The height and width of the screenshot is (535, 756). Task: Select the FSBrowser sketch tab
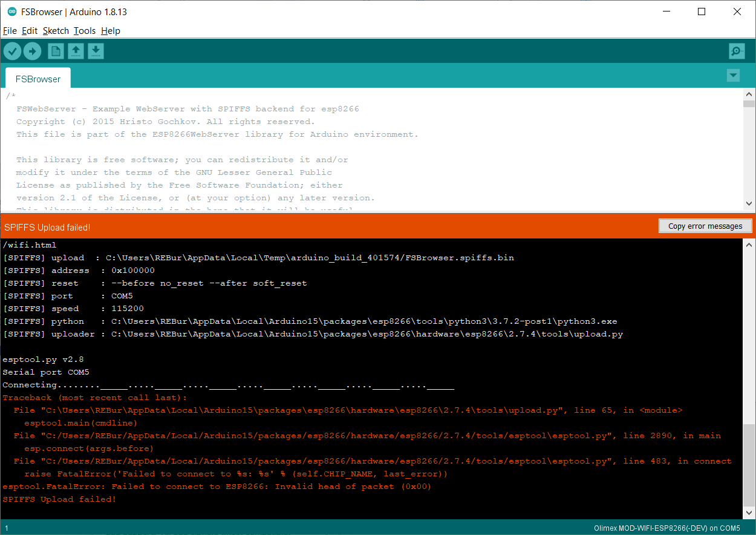pyautogui.click(x=38, y=79)
